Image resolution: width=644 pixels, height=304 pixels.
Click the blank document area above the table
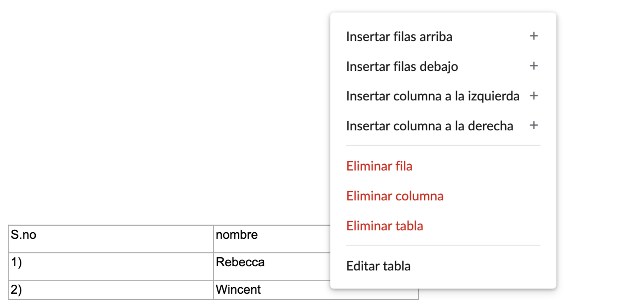point(164,123)
